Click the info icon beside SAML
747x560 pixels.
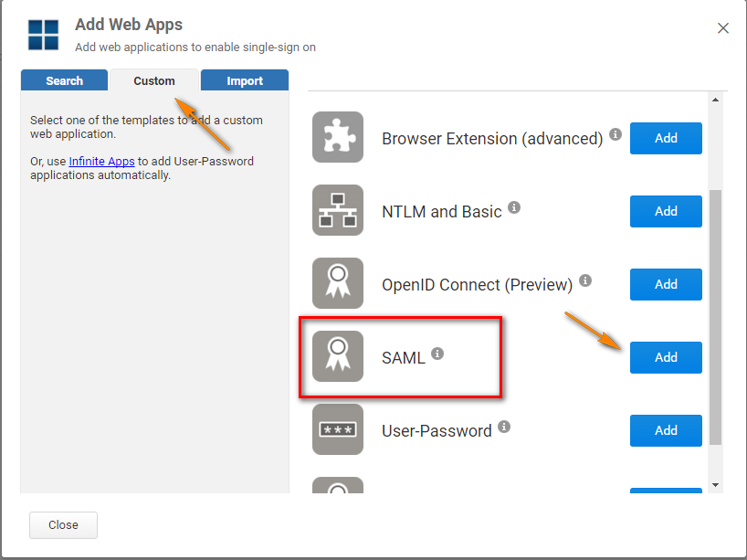(437, 354)
